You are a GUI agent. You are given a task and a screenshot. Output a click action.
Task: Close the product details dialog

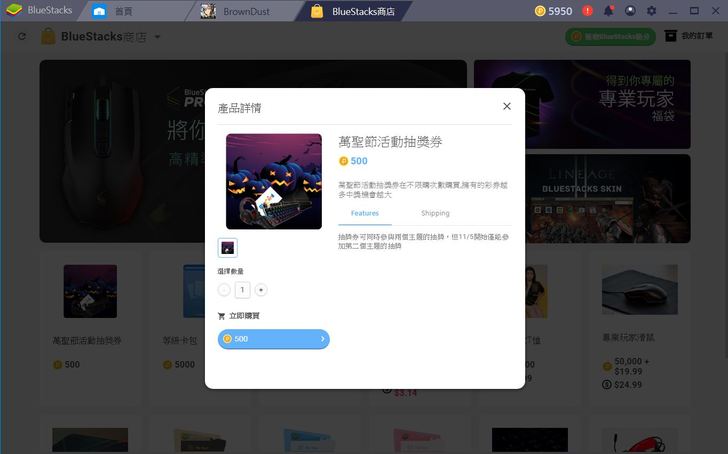507,106
